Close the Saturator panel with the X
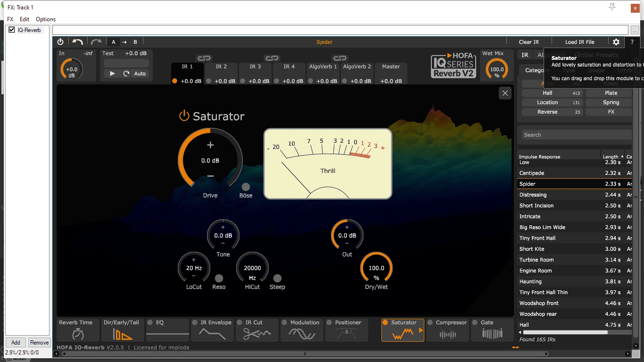Image resolution: width=644 pixels, height=362 pixels. click(x=505, y=93)
